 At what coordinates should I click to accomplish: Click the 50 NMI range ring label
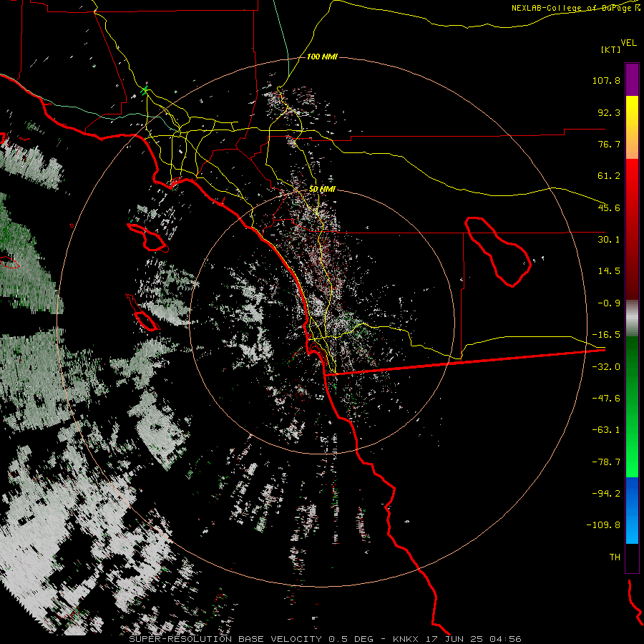pos(322,189)
